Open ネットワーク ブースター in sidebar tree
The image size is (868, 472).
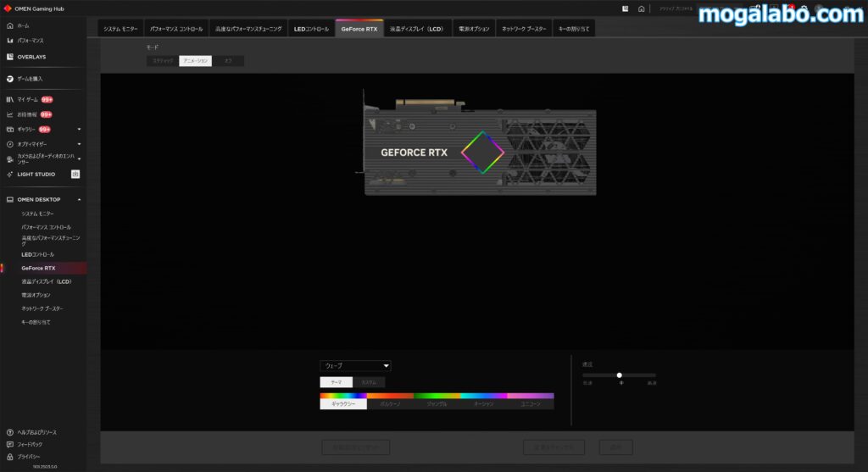[x=42, y=308]
